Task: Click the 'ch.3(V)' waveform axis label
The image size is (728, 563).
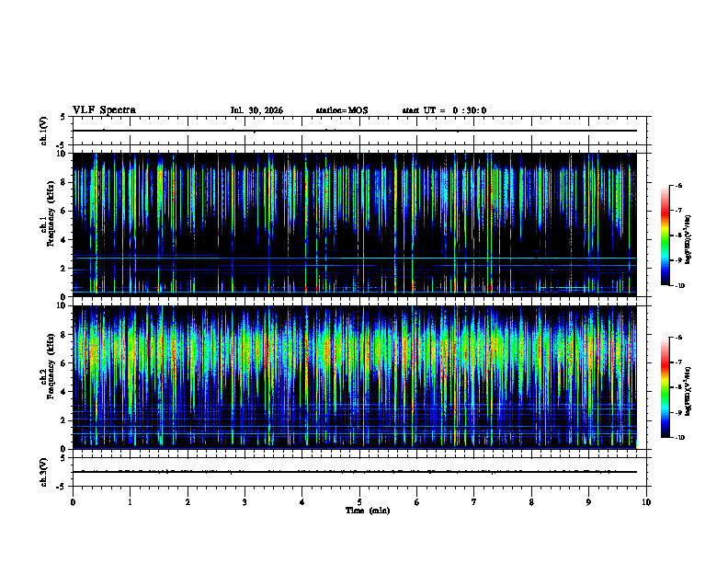Action: coord(44,472)
